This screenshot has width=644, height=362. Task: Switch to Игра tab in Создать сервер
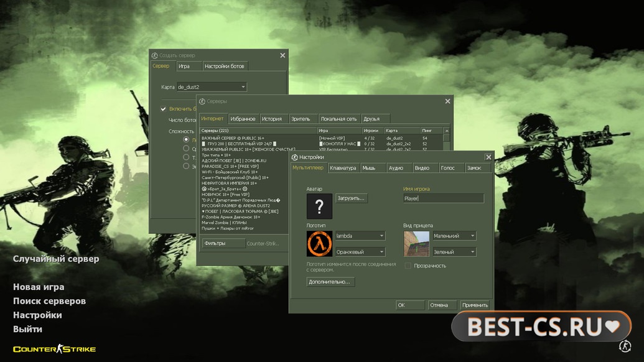point(189,66)
